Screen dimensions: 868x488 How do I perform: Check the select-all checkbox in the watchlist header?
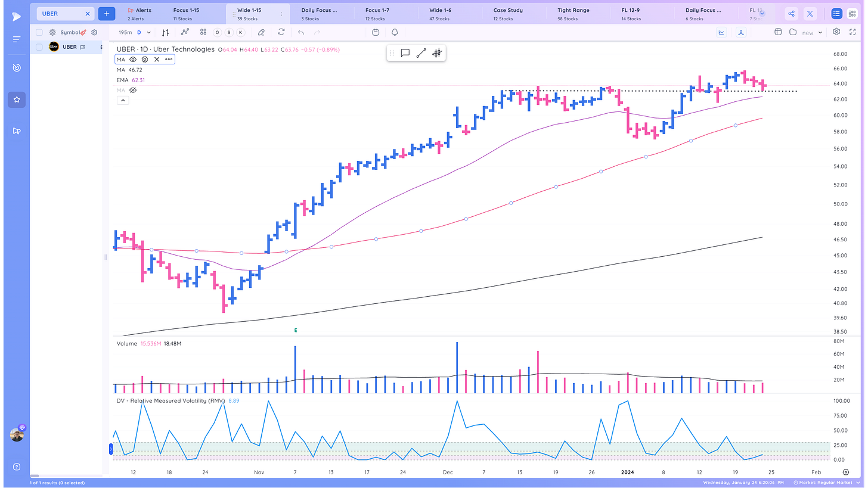coord(39,32)
